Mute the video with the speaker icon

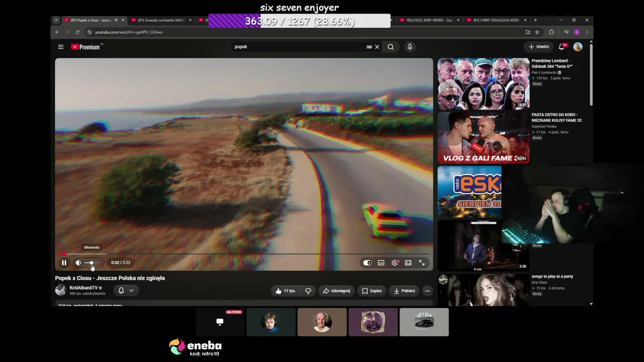(78, 262)
